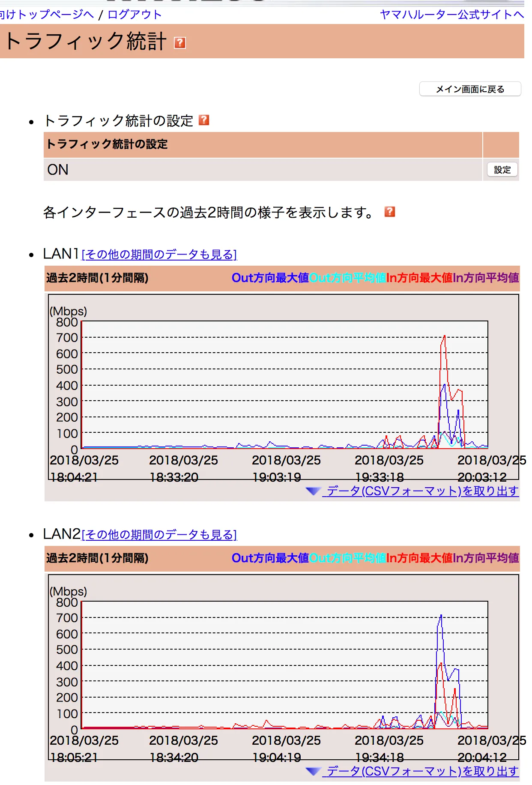Open help icon next to トラフィック統計の設定

pyautogui.click(x=204, y=120)
